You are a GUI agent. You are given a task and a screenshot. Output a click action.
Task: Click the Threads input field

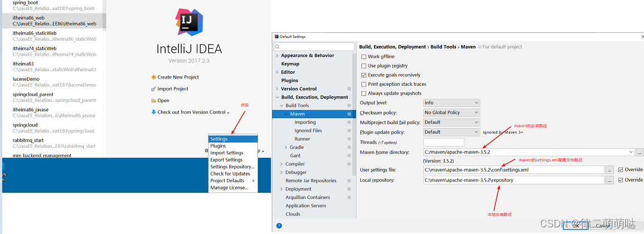pos(444,142)
